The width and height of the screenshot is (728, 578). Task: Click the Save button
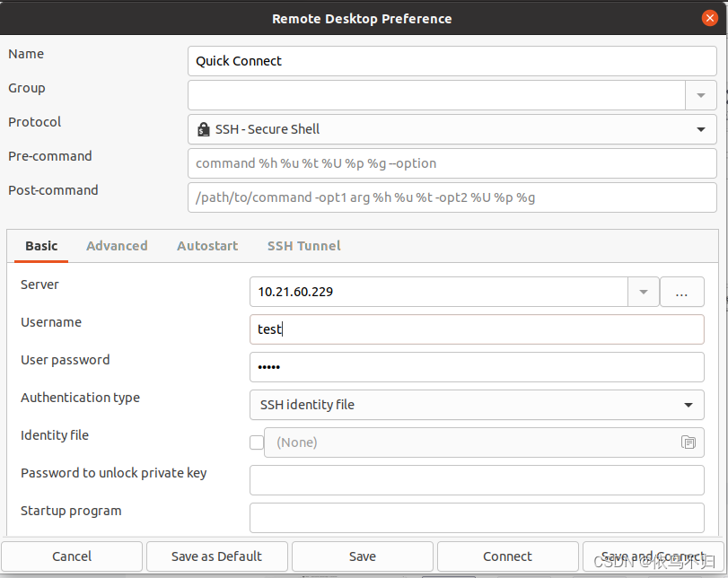point(363,556)
